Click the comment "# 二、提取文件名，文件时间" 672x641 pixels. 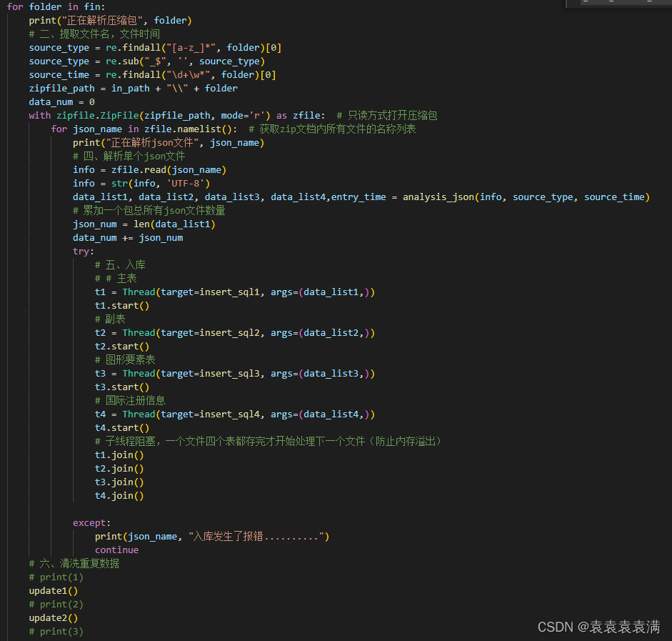tap(94, 34)
